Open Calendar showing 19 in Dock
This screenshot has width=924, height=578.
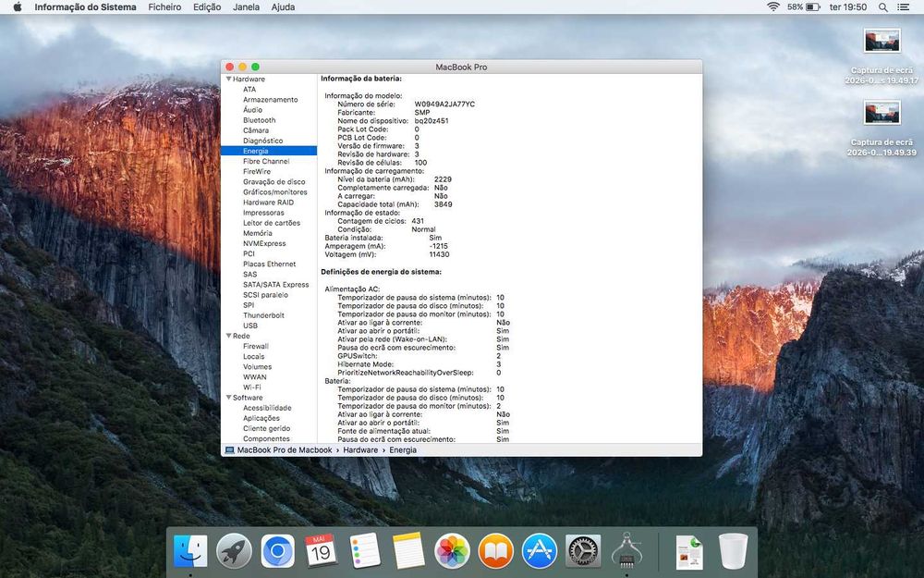tap(322, 551)
